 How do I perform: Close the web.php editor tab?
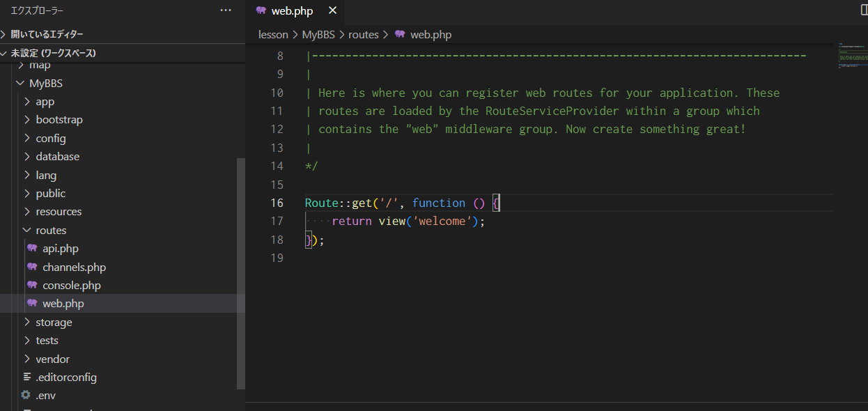point(332,10)
